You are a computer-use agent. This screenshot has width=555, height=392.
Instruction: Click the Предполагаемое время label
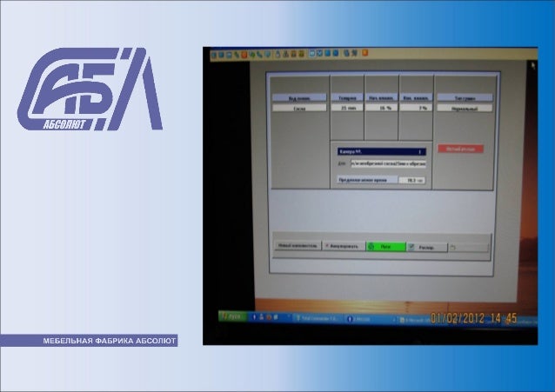367,180
